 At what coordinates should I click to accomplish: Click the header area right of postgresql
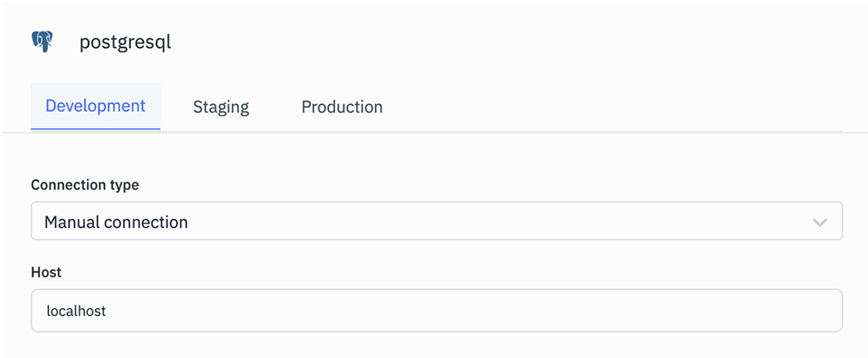[523, 42]
